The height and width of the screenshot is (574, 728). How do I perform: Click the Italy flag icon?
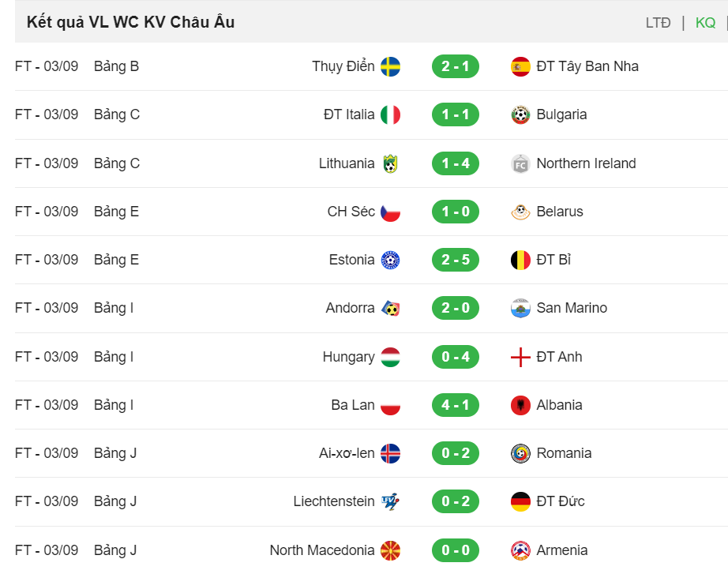[x=391, y=114]
